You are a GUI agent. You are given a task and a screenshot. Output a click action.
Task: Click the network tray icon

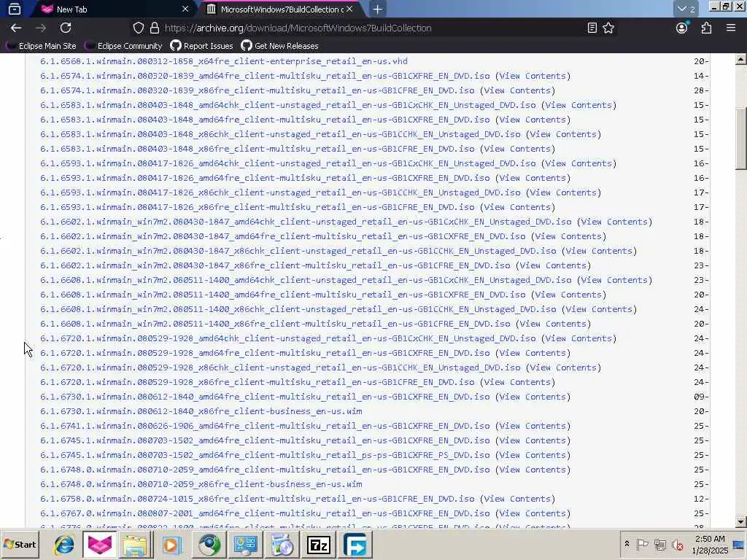click(660, 544)
